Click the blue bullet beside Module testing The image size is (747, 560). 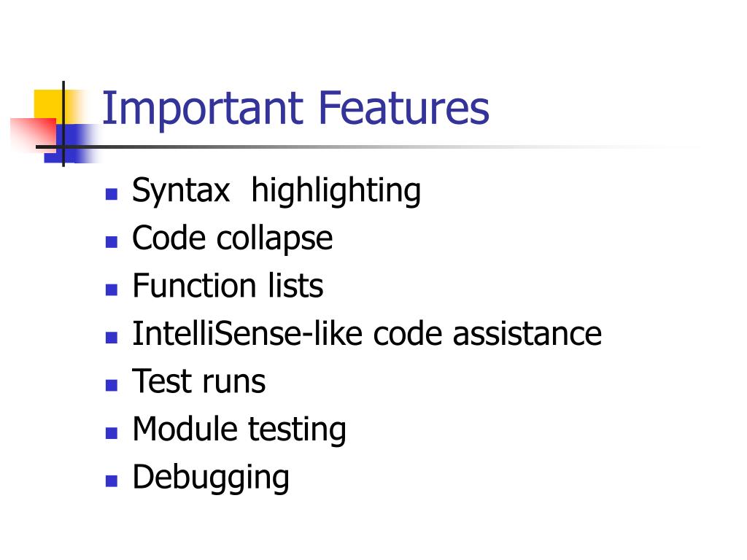click(112, 433)
